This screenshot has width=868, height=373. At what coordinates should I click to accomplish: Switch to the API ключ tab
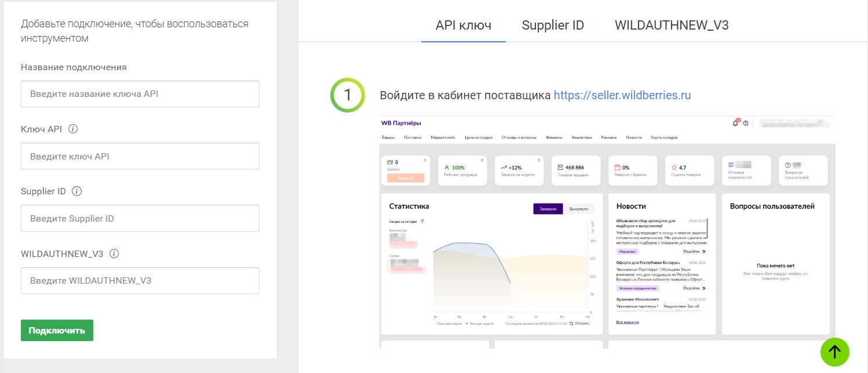(x=464, y=26)
